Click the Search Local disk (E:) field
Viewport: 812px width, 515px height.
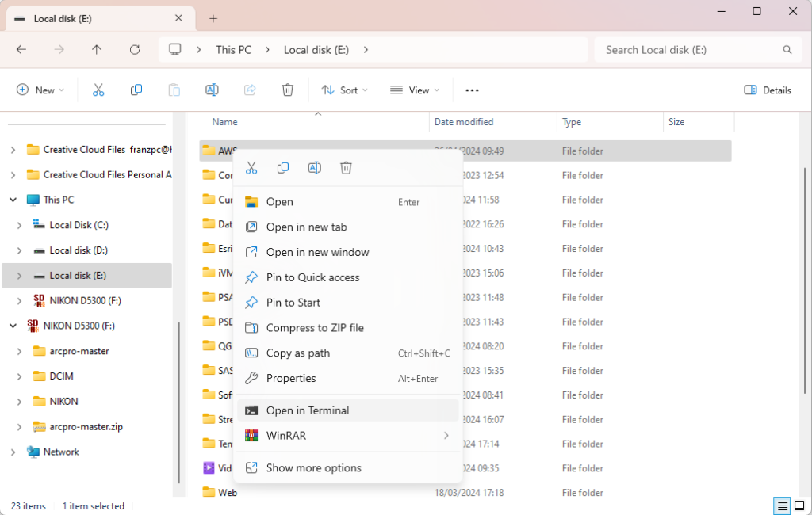tap(690, 49)
